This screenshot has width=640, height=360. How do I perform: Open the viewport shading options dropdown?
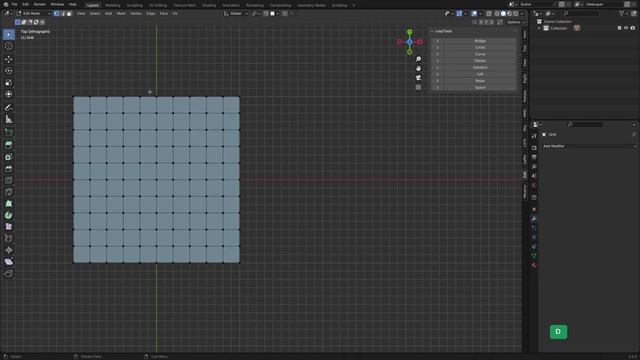[x=522, y=13]
